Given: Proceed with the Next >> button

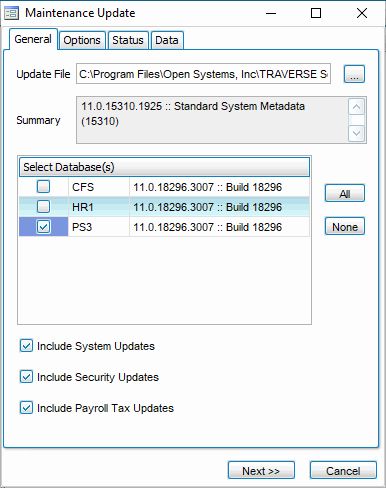Looking at the screenshot, I should click(x=261, y=470).
